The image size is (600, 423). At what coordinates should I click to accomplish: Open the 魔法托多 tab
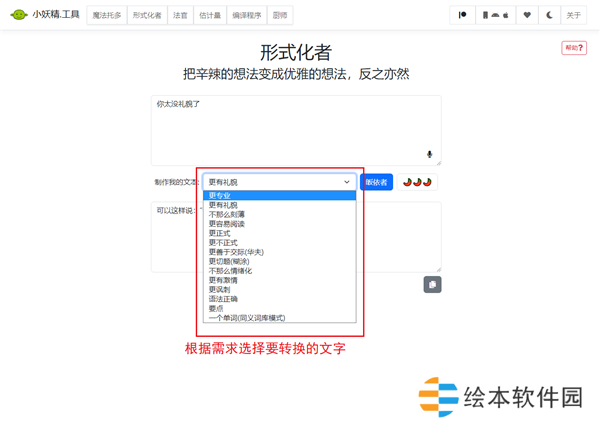[107, 15]
